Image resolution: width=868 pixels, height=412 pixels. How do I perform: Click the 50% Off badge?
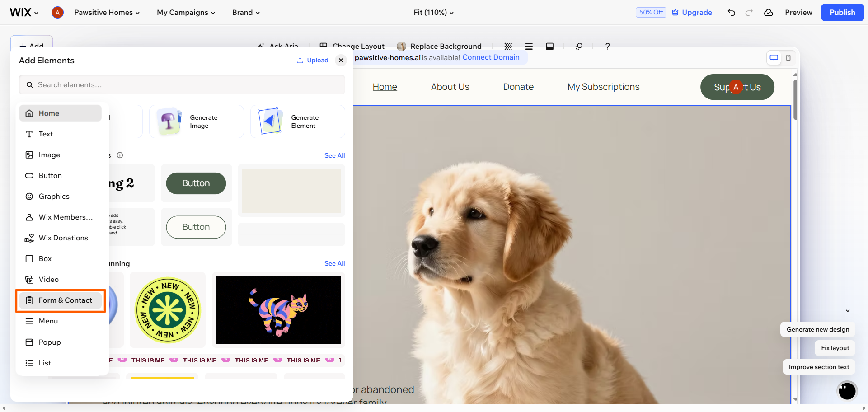click(x=651, y=13)
